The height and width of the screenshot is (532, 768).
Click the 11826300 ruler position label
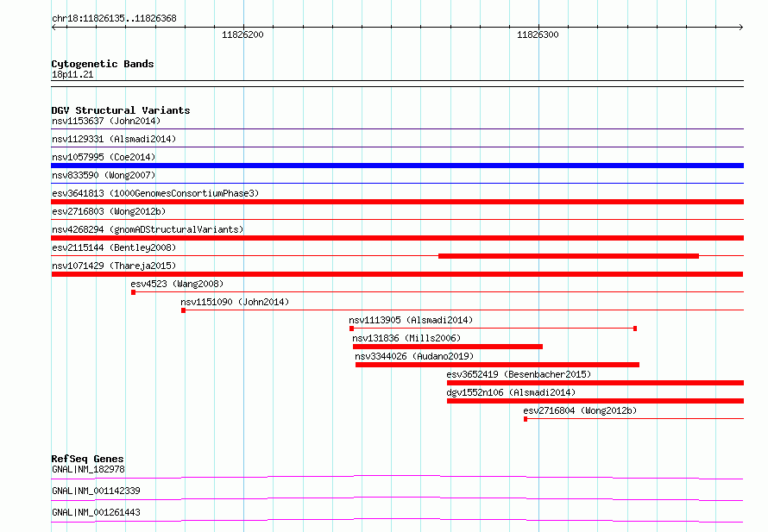click(x=538, y=34)
